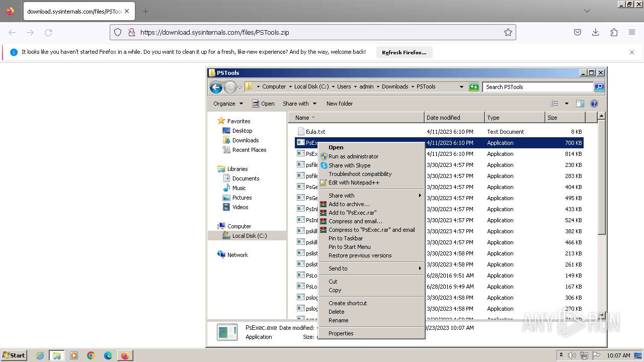The height and width of the screenshot is (362, 644).
Task: Click New folder in the Explorer toolbar
Action: coord(340,104)
